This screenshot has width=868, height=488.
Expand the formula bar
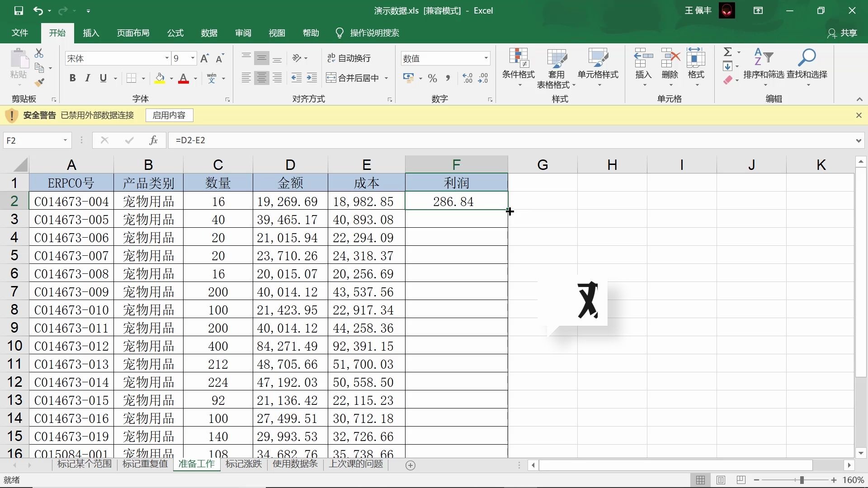pyautogui.click(x=859, y=141)
